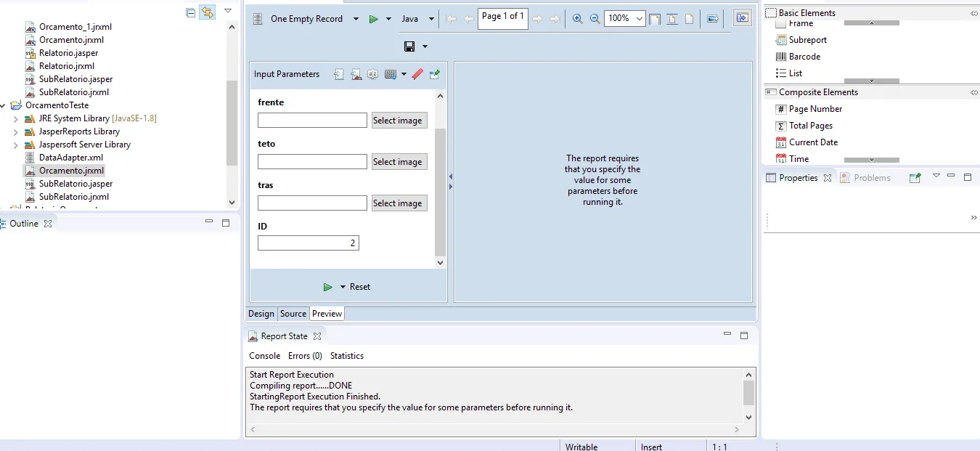
Task: Click the first Input Parameters page icon
Action: [339, 74]
